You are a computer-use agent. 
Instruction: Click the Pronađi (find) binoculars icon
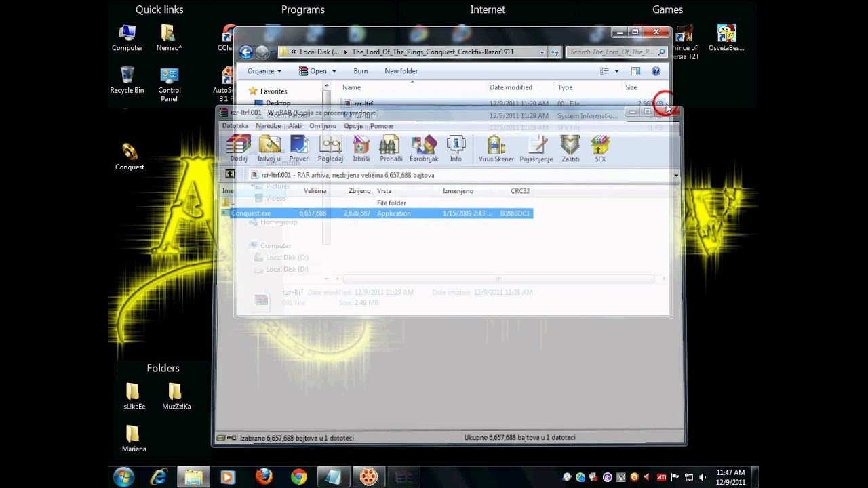[x=391, y=148]
